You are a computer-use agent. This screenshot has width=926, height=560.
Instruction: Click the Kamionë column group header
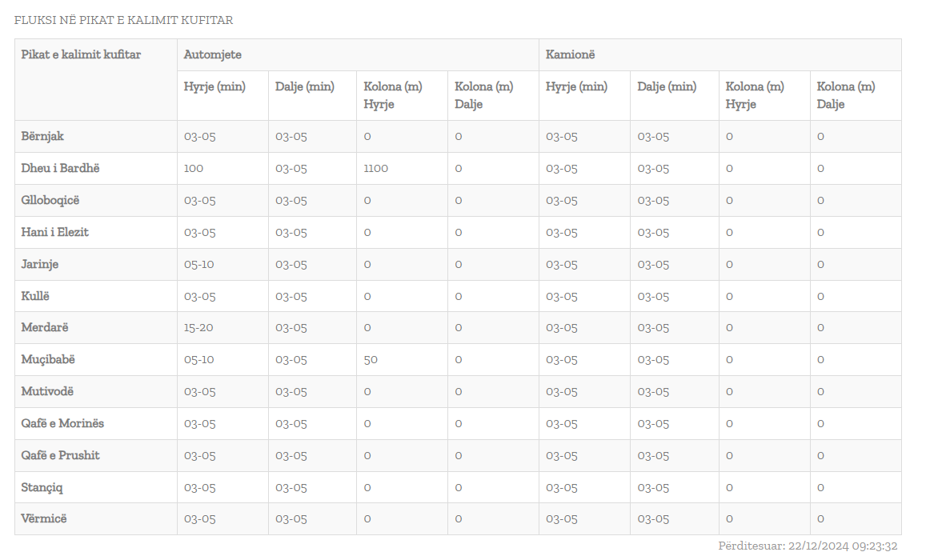tap(570, 54)
